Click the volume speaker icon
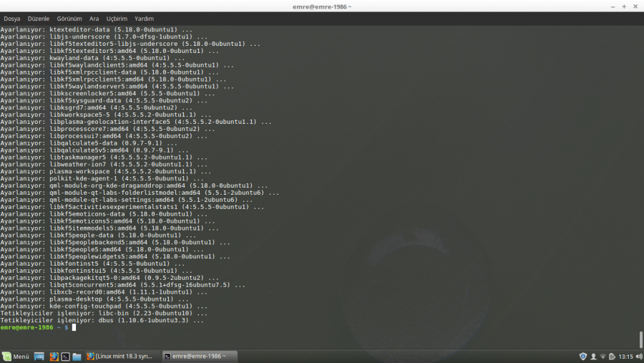The image size is (644, 363). click(x=639, y=357)
